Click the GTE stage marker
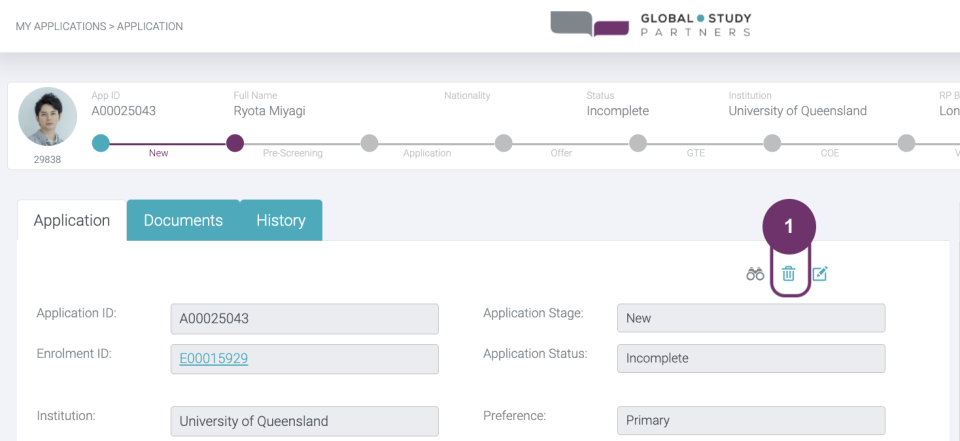 (638, 143)
